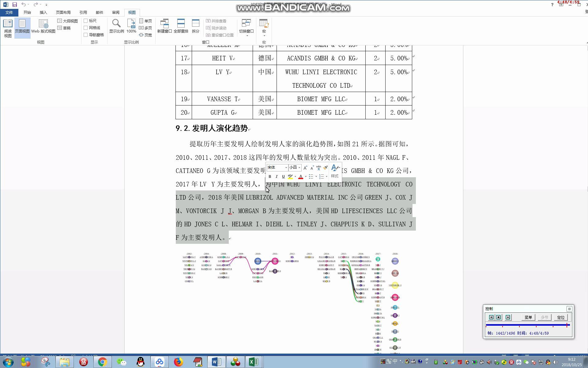The height and width of the screenshot is (368, 588).
Task: Open a new window (新建窗口)
Action: click(164, 26)
